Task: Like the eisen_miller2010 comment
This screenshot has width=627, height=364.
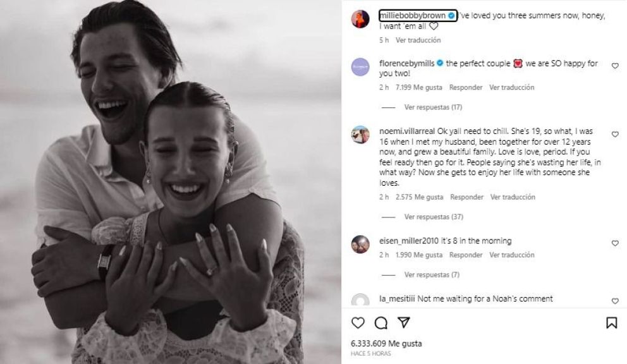Action: [614, 243]
